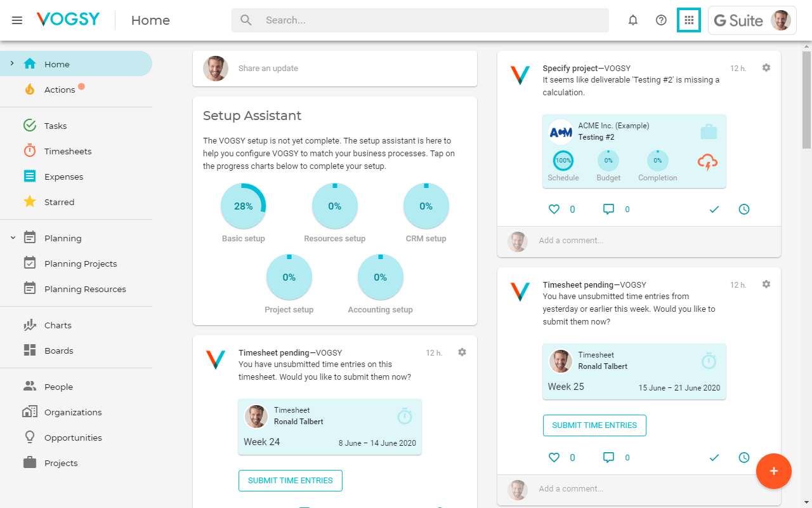Open the notifications bell
The width and height of the screenshot is (812, 508).
[x=632, y=20]
